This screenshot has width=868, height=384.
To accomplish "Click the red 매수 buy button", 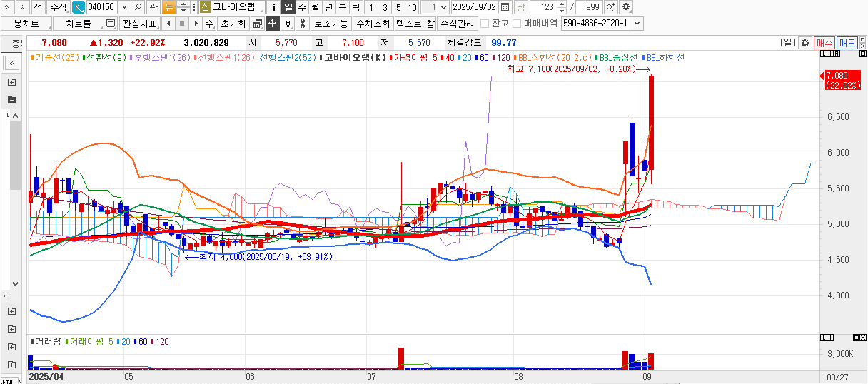I will (824, 43).
